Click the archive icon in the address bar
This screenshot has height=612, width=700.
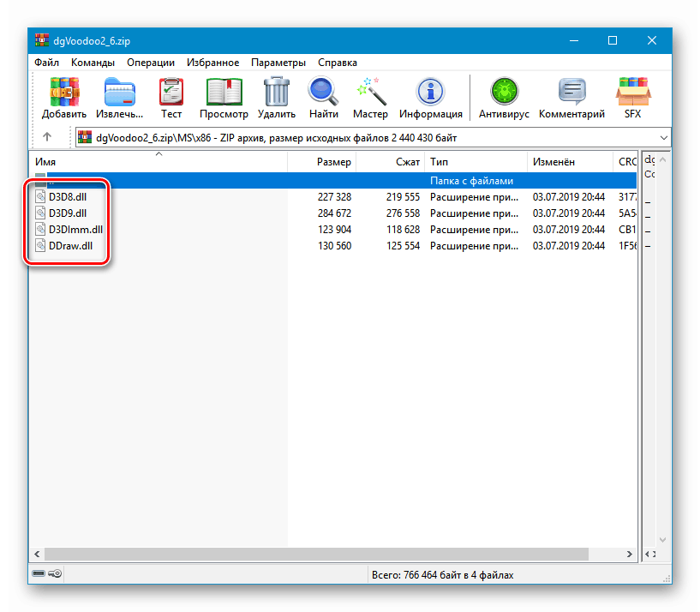pos(85,138)
